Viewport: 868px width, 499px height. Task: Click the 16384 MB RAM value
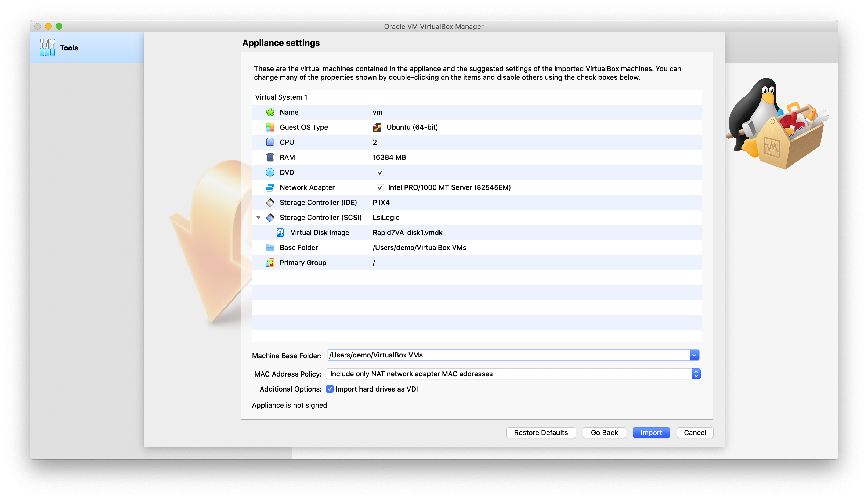pyautogui.click(x=389, y=157)
